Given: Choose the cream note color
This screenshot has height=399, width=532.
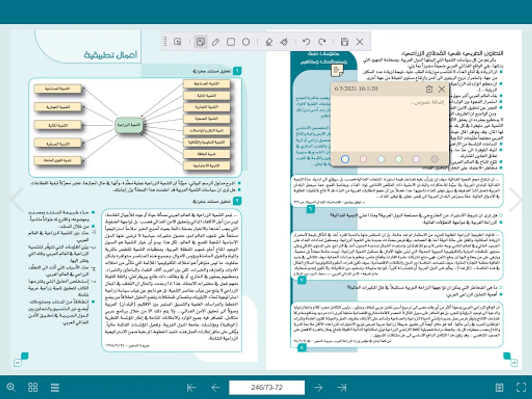Looking at the screenshot, I should pos(345,159).
